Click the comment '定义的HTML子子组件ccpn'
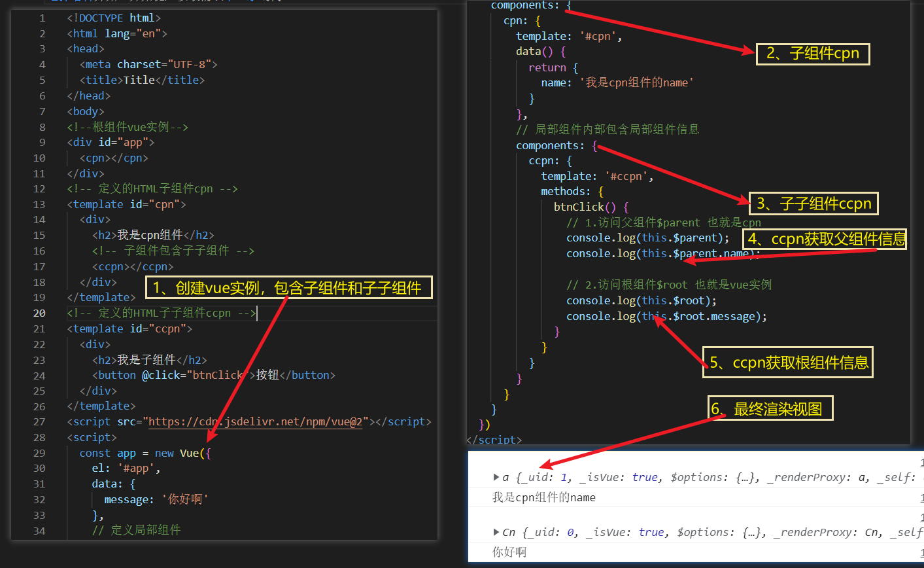The width and height of the screenshot is (924, 568). (x=162, y=313)
